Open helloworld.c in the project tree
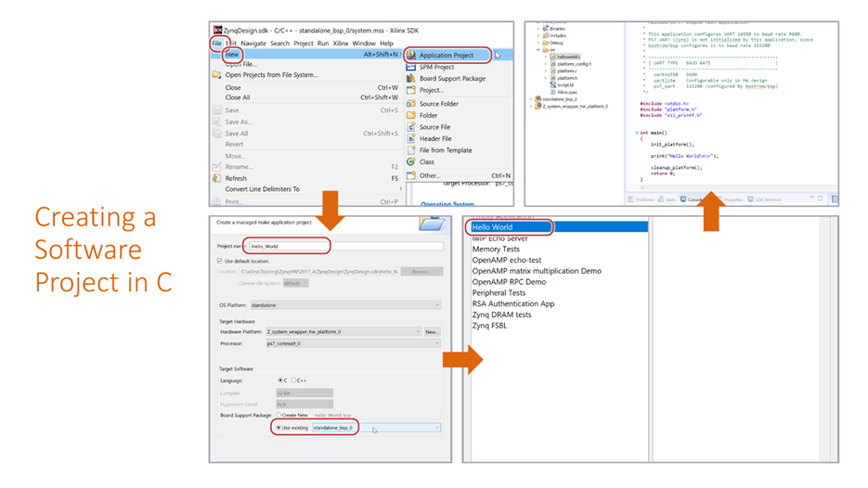Viewport: 868px width, 488px height. coord(568,57)
